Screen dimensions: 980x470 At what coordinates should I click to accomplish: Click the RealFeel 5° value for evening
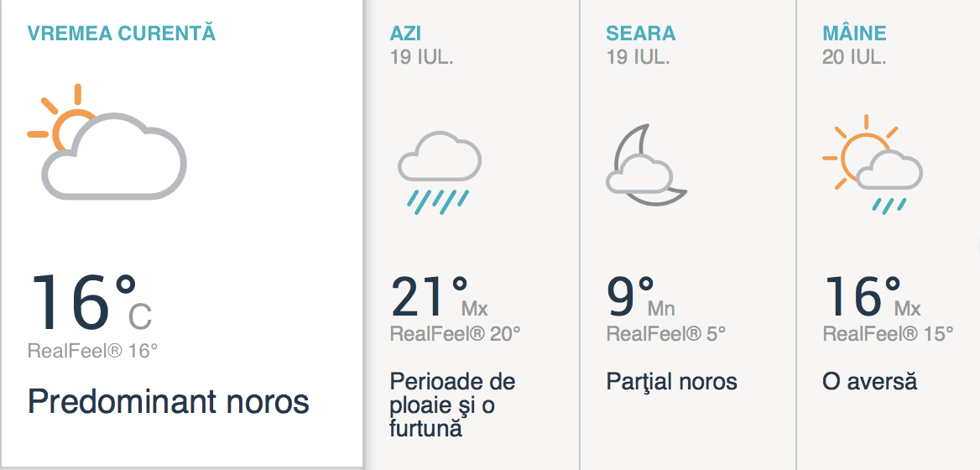(x=666, y=334)
